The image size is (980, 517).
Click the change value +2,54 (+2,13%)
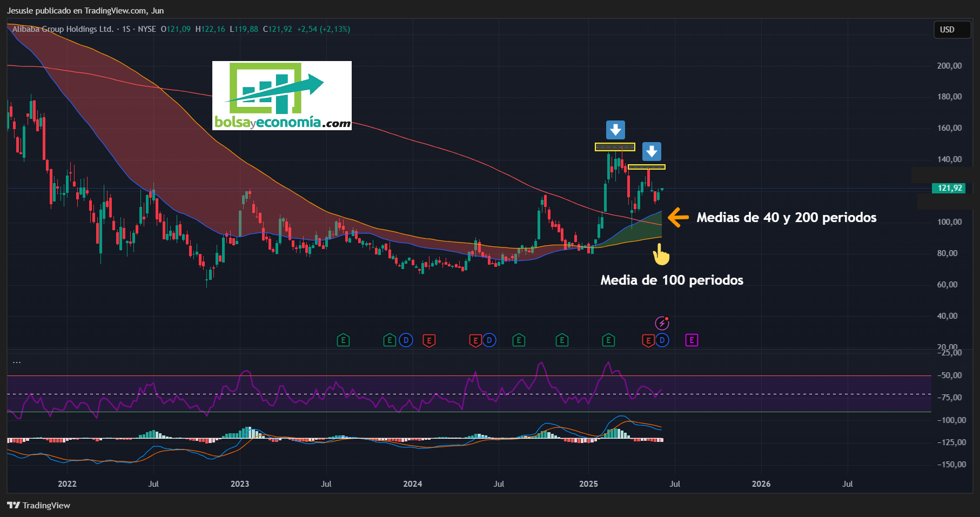[324, 29]
